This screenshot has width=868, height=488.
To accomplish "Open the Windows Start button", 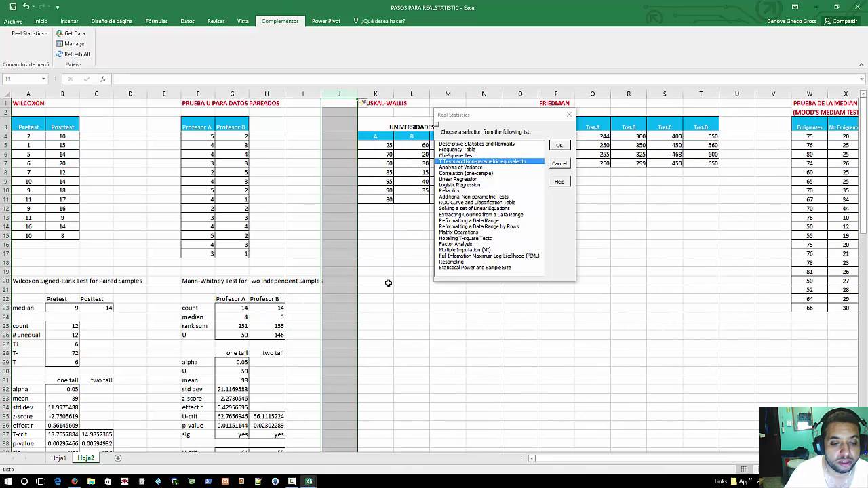I will point(7,481).
